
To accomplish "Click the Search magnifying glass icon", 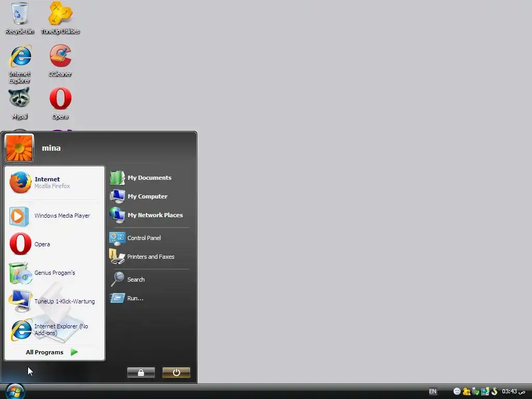I will 117,279.
